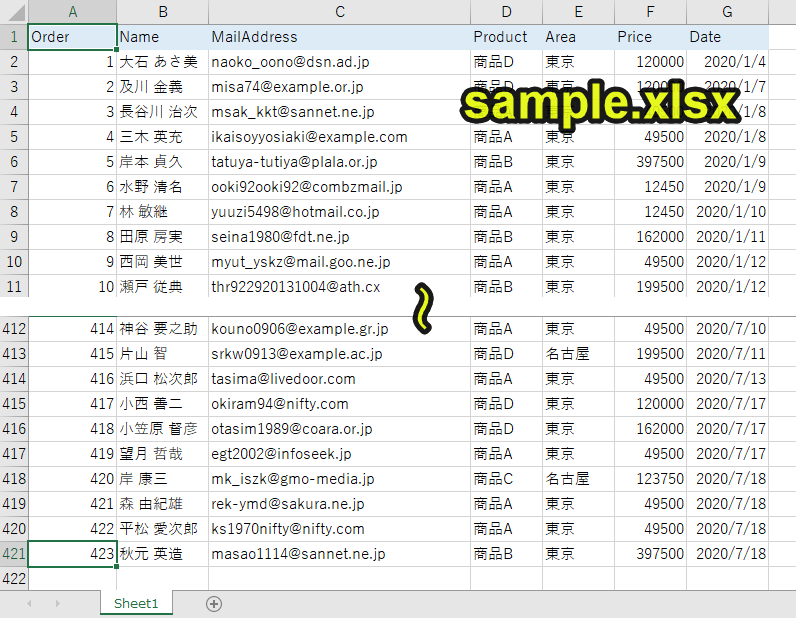Select cell misa74@example.or.jp

[340, 87]
